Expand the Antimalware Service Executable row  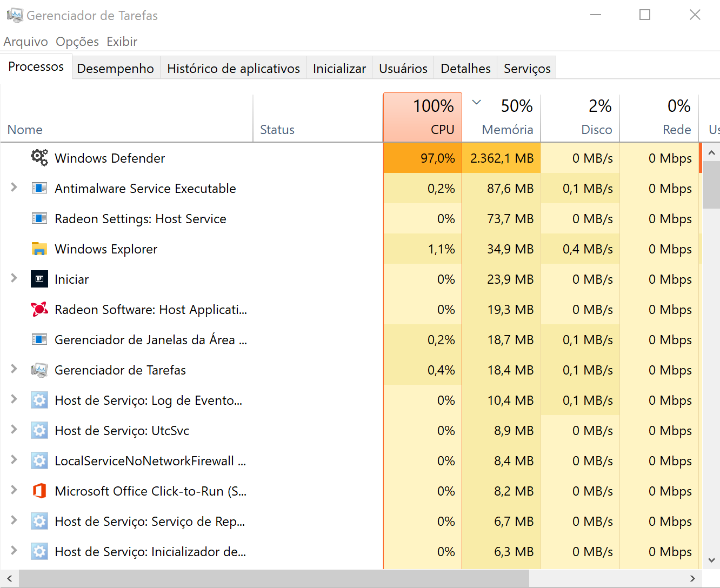click(14, 187)
